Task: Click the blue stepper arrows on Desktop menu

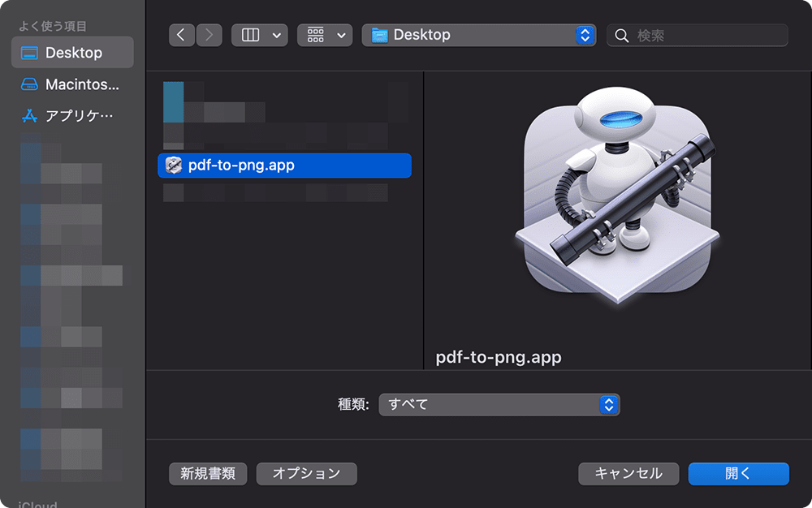Action: tap(585, 35)
